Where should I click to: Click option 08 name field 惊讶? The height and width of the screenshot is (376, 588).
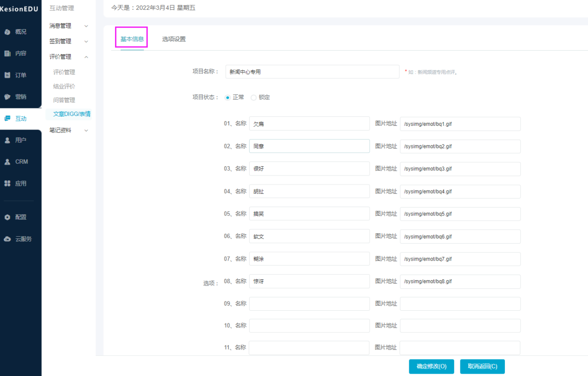[x=309, y=282]
